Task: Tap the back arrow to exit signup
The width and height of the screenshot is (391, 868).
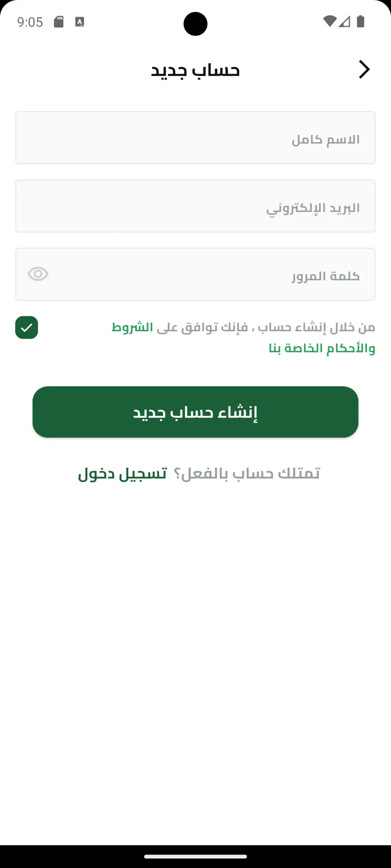Action: point(364,69)
